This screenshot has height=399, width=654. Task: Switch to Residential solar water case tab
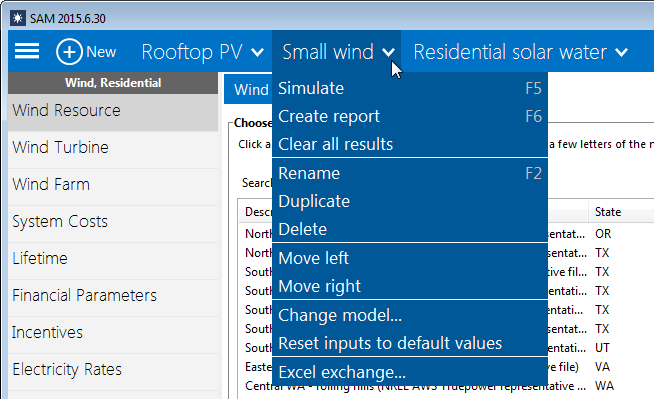tap(510, 52)
